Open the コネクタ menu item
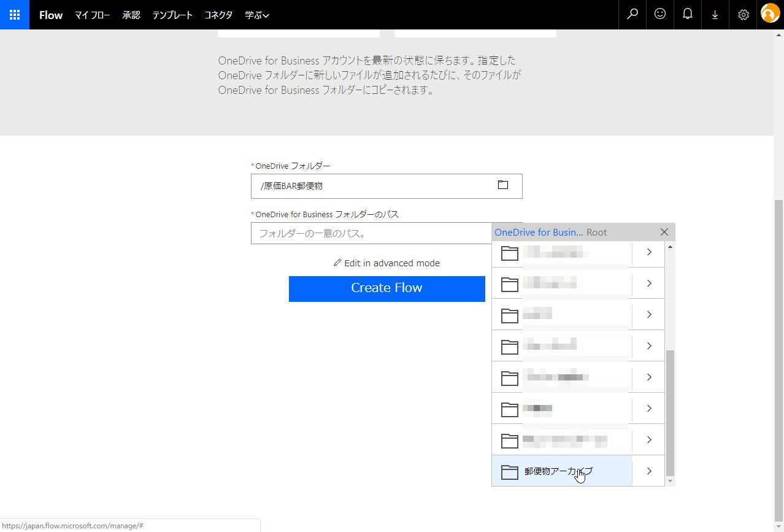 (x=218, y=15)
